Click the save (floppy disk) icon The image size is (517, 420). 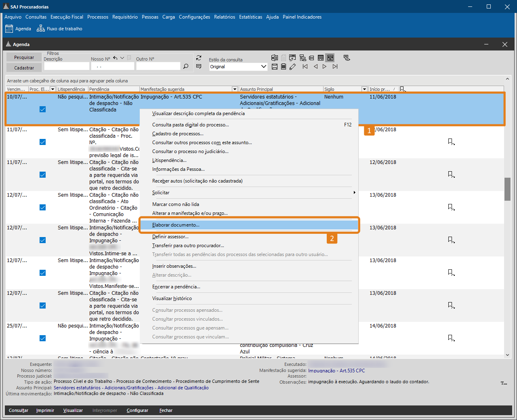click(275, 67)
